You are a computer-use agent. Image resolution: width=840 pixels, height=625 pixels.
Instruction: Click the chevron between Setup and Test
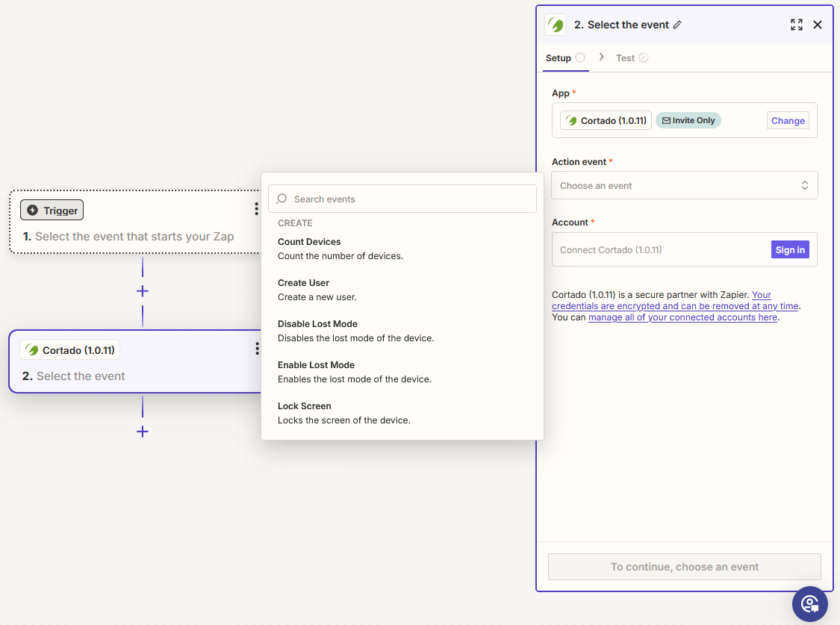pyautogui.click(x=602, y=57)
